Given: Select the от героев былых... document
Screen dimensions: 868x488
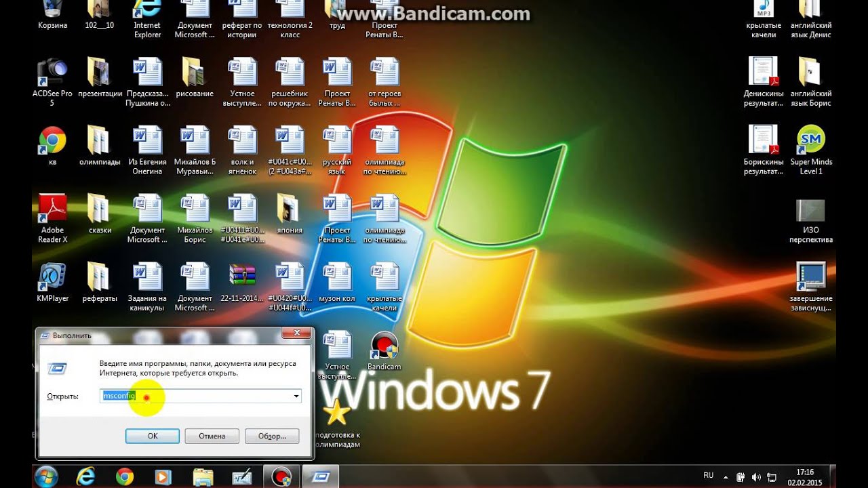Looking at the screenshot, I should click(x=384, y=82).
